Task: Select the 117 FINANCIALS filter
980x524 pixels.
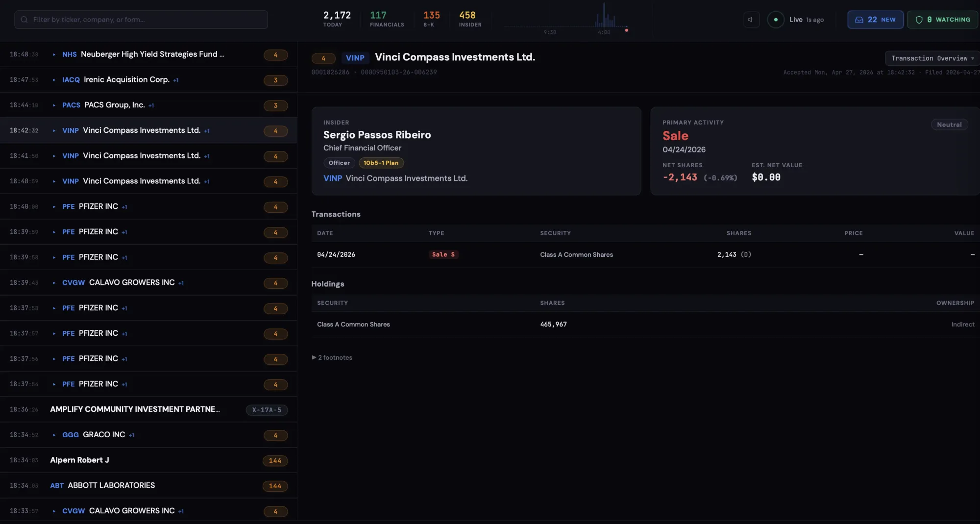Action: [387, 19]
